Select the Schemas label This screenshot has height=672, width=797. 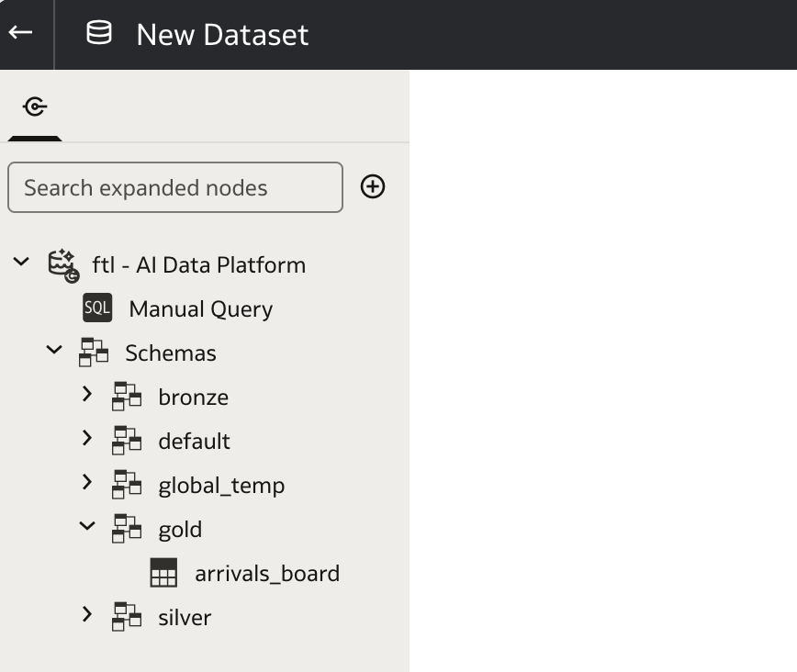pos(171,353)
